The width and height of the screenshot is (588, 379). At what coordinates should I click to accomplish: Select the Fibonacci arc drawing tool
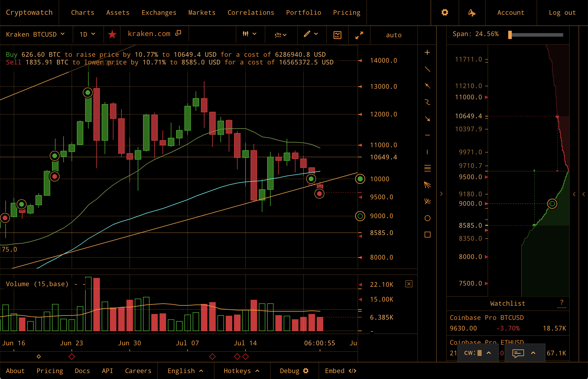coord(427,202)
